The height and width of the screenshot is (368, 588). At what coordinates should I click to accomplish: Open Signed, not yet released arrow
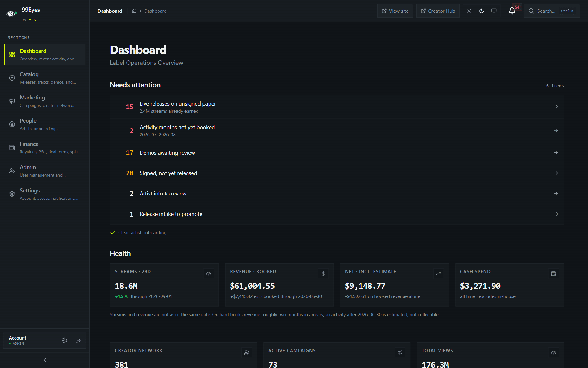(x=556, y=173)
